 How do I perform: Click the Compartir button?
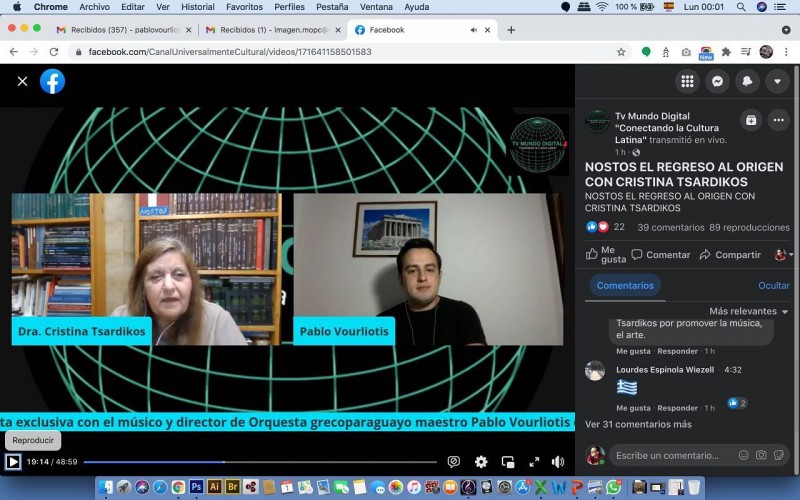(x=730, y=255)
